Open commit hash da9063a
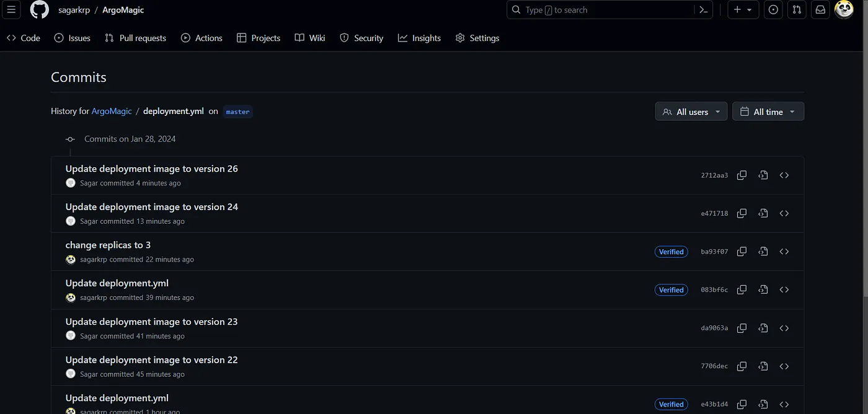Viewport: 868px width, 414px height. 714,328
